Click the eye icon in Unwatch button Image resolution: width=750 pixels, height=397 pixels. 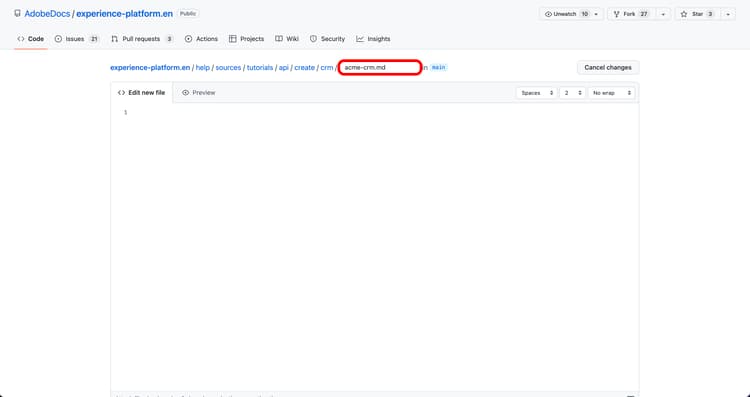549,14
